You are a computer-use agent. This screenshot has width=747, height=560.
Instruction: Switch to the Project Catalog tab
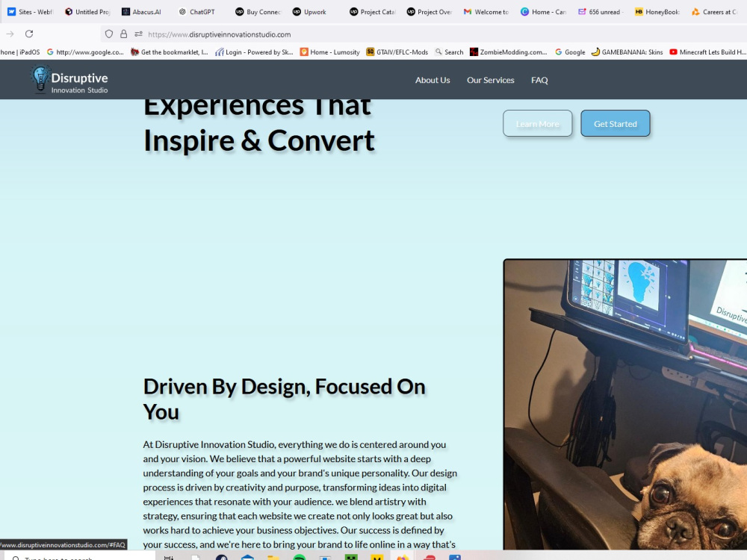click(x=373, y=12)
